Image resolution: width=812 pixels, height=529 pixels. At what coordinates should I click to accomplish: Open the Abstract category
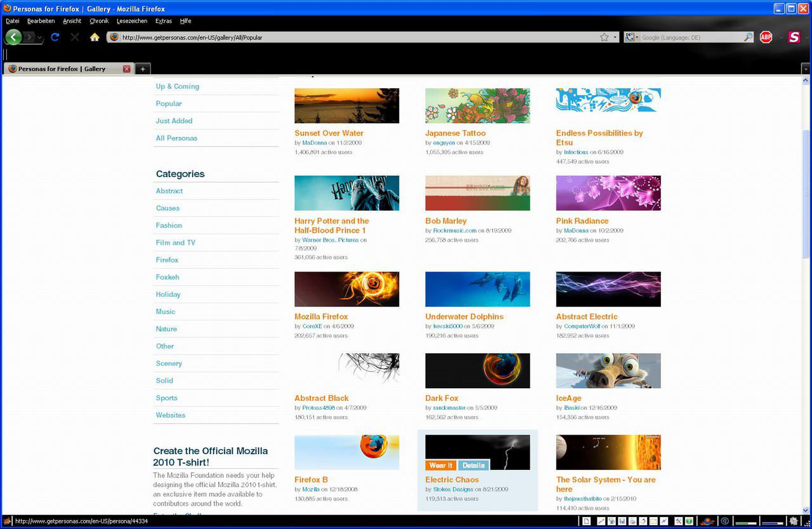tap(169, 191)
